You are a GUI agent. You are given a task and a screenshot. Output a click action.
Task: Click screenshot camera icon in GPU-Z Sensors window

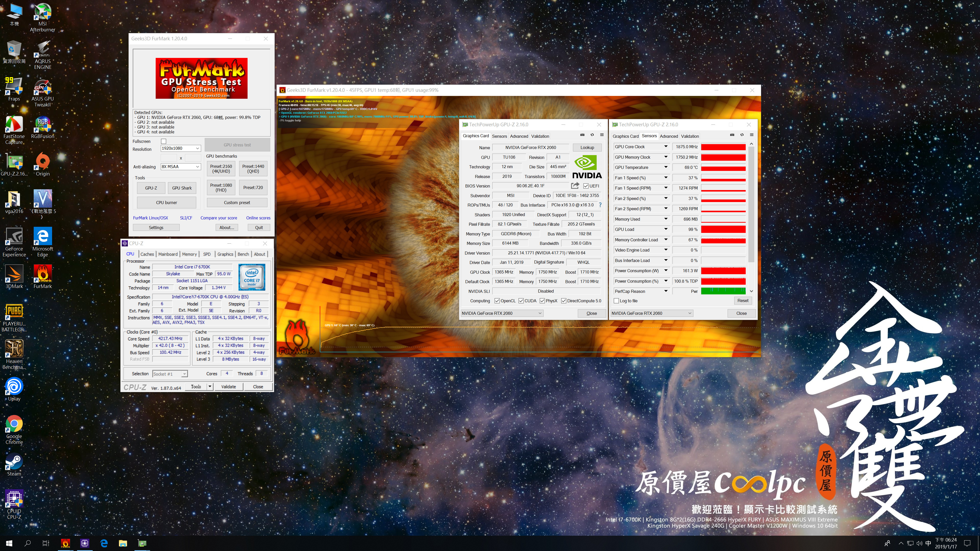pyautogui.click(x=732, y=135)
